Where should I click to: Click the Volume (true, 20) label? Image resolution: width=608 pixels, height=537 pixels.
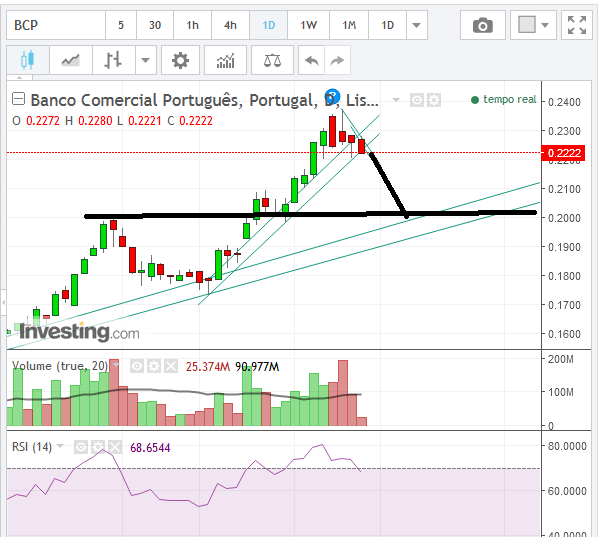coord(60,366)
